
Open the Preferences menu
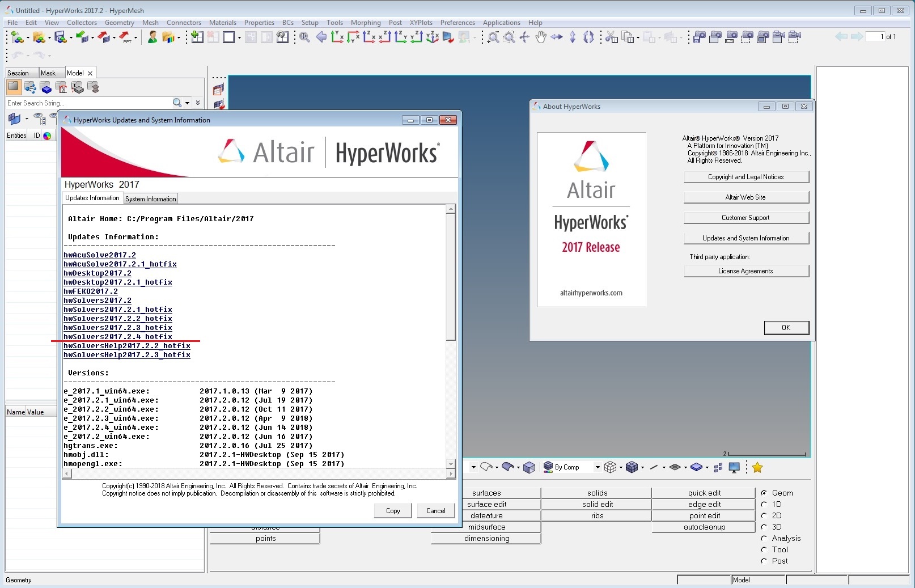[x=457, y=23]
